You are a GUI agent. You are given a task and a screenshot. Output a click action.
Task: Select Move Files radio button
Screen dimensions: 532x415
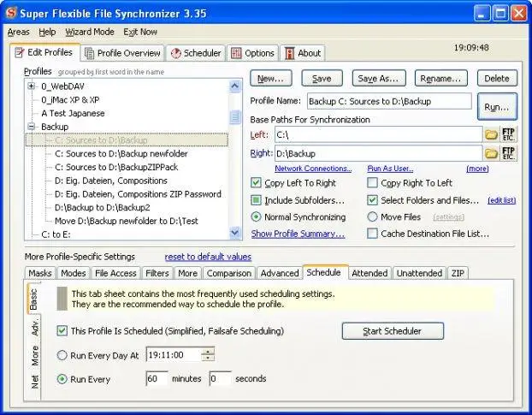(372, 216)
